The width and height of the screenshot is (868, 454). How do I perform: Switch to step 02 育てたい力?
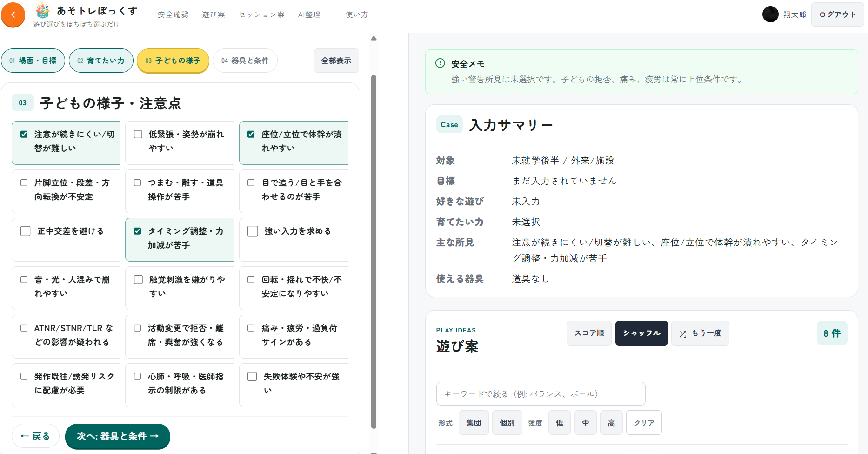(x=101, y=61)
